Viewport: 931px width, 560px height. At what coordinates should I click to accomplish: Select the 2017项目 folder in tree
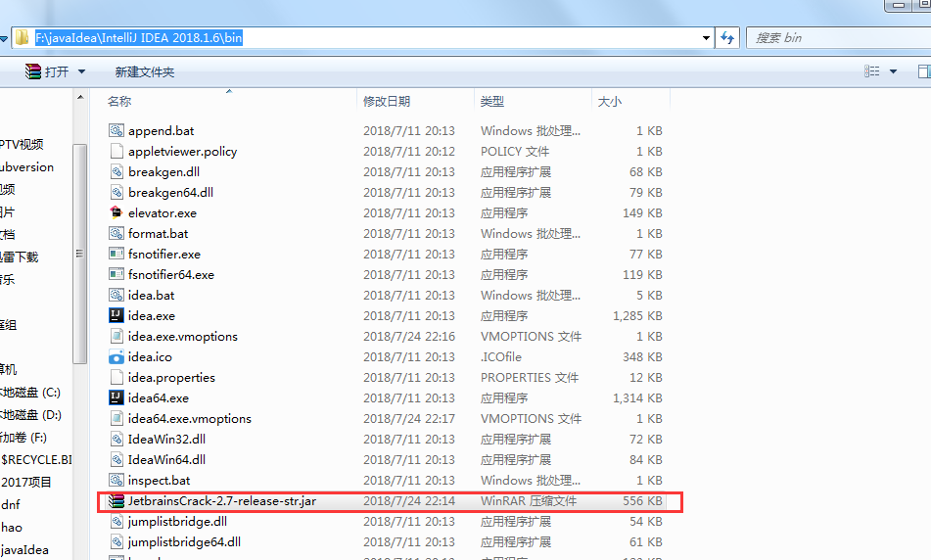pos(26,483)
